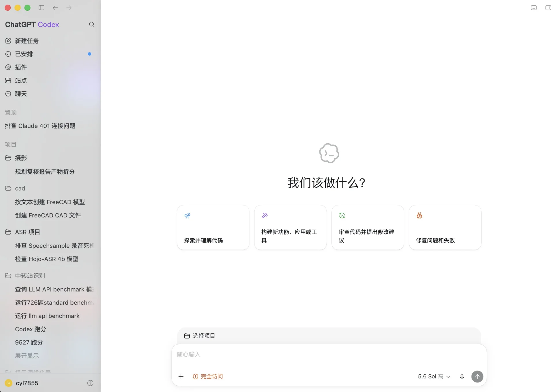The width and height of the screenshot is (553, 392).
Task: Click the ChatGPT Codex title
Action: tap(32, 24)
